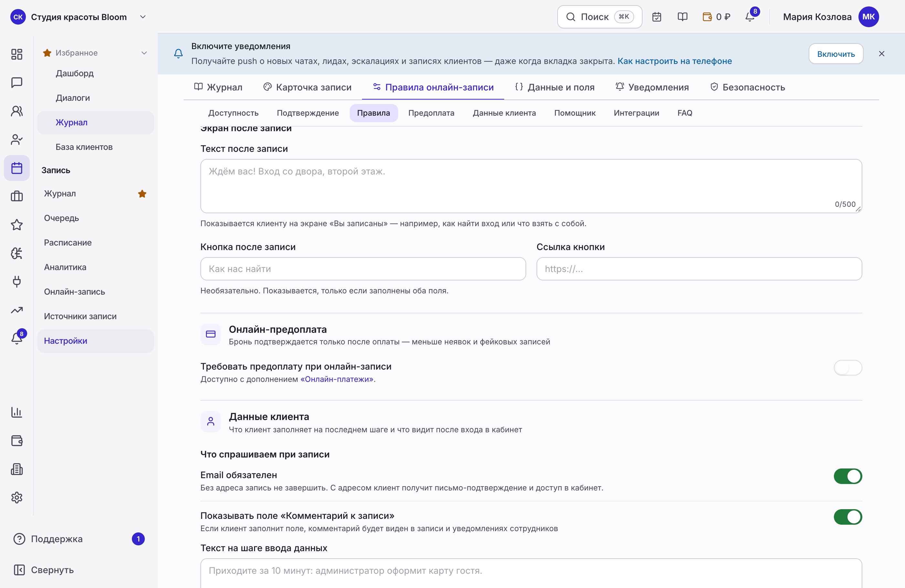Open the Уведомления tab
This screenshot has height=588, width=905.
pos(652,87)
